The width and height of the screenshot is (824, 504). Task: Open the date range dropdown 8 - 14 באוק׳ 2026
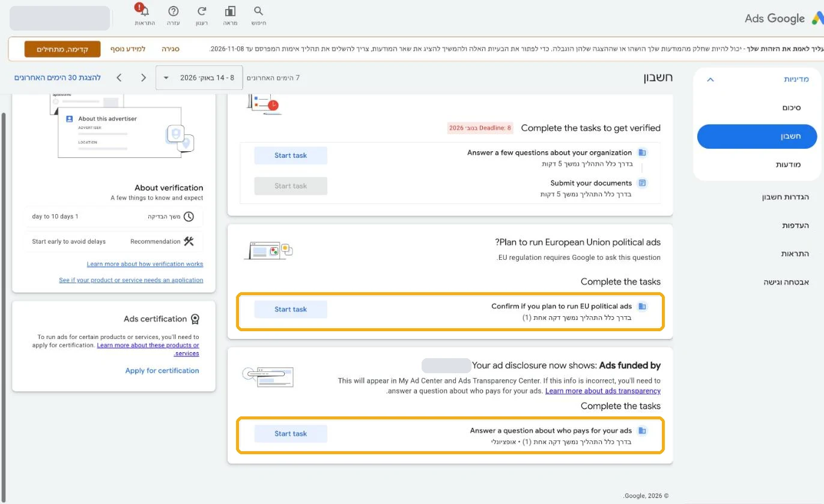(199, 77)
